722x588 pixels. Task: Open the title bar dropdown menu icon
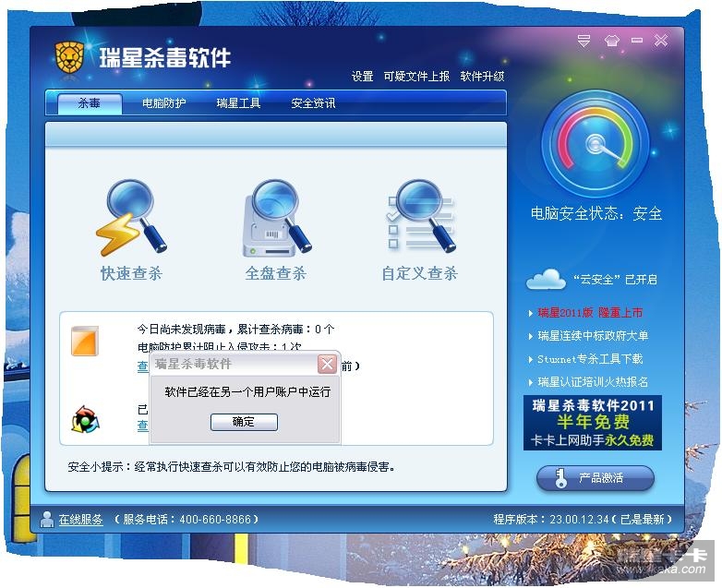pos(584,41)
